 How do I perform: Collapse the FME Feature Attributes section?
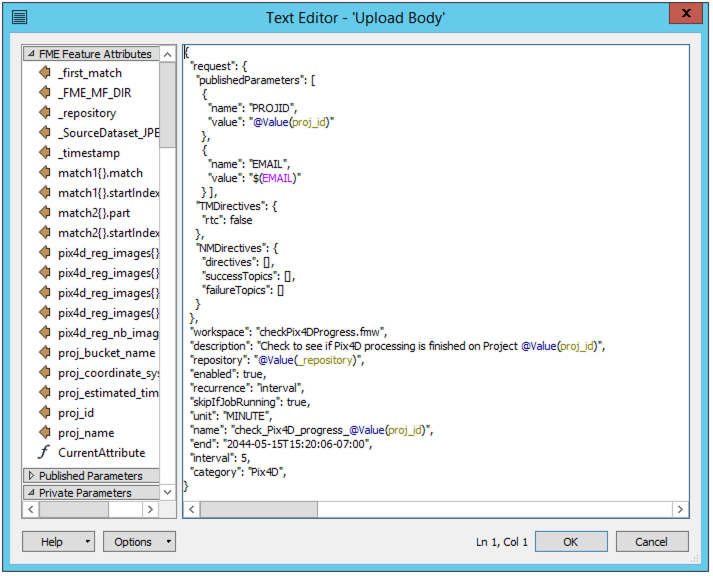[x=30, y=54]
